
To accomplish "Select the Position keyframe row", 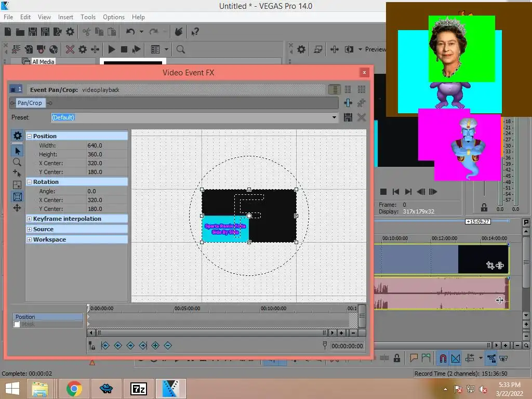I will (x=48, y=317).
